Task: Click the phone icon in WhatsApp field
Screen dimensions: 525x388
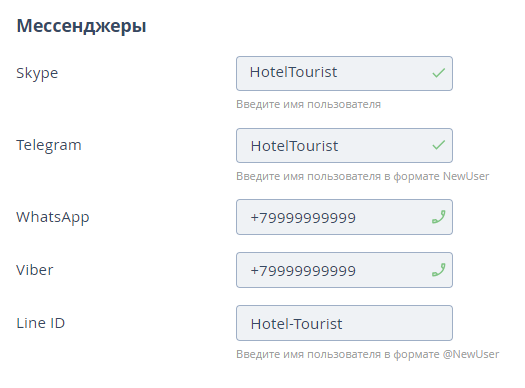Action: pos(438,217)
